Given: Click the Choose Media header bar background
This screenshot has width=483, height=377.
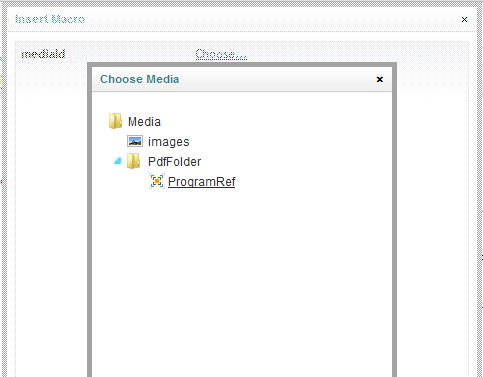Looking at the screenshot, I should point(277,79).
